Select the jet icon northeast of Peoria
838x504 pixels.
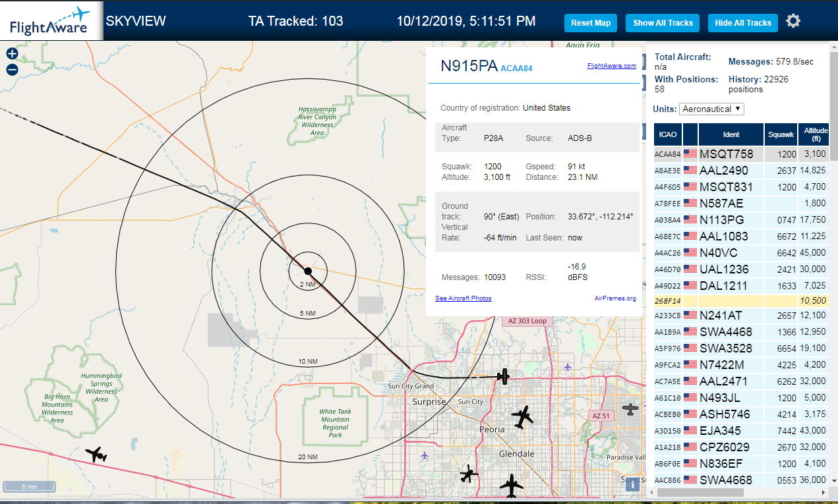coord(522,416)
